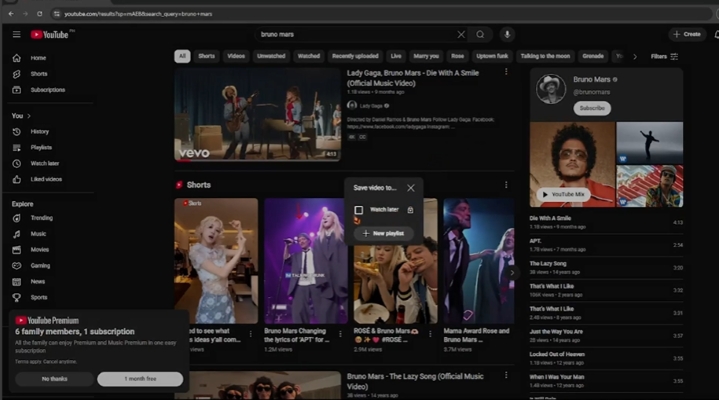Reload the page in browser
Image resolution: width=719 pixels, height=400 pixels.
click(40, 14)
